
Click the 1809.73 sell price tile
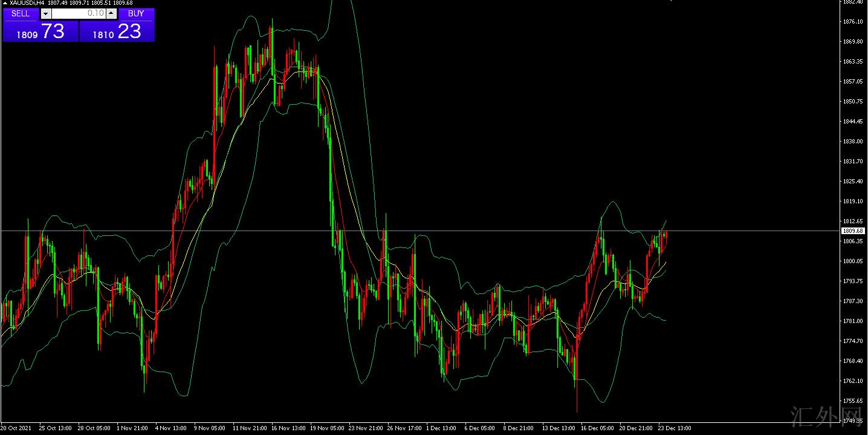40,31
